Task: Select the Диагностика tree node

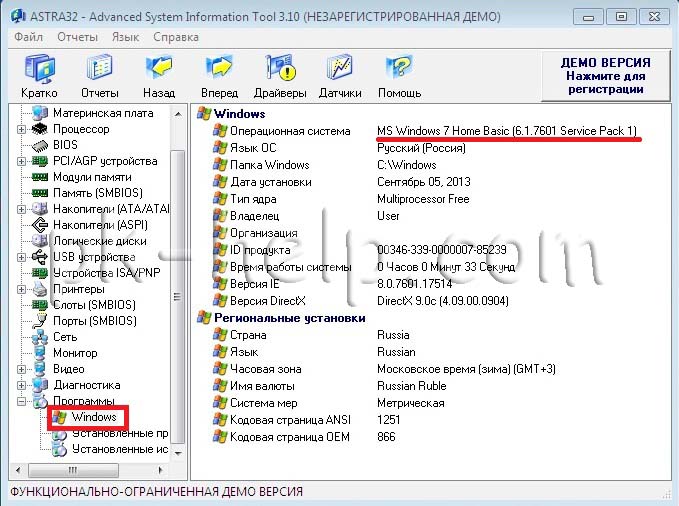Action: click(x=87, y=385)
